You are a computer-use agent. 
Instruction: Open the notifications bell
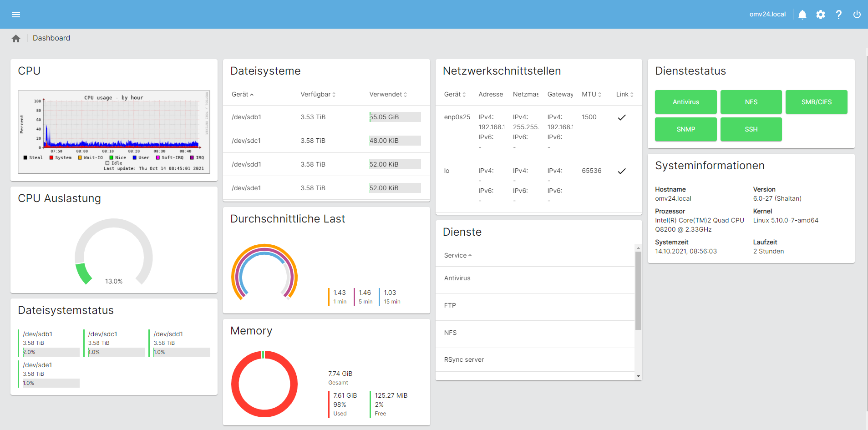tap(802, 15)
